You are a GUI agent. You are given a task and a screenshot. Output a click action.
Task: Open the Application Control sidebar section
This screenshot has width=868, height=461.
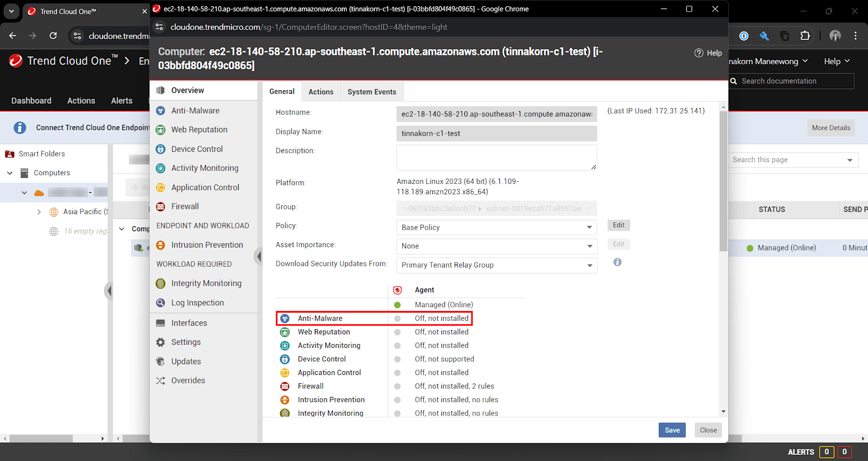tap(205, 187)
